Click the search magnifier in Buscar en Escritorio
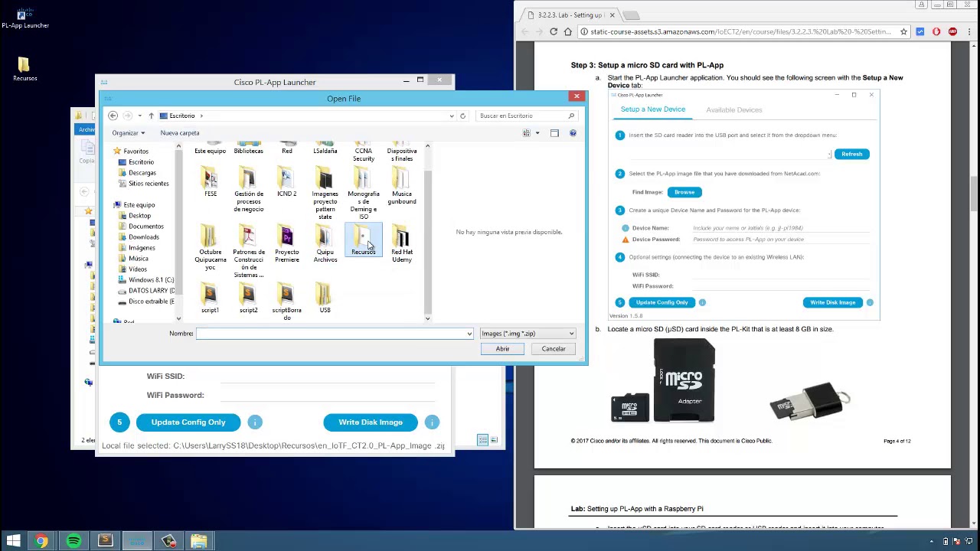This screenshot has width=980, height=551. [x=571, y=116]
